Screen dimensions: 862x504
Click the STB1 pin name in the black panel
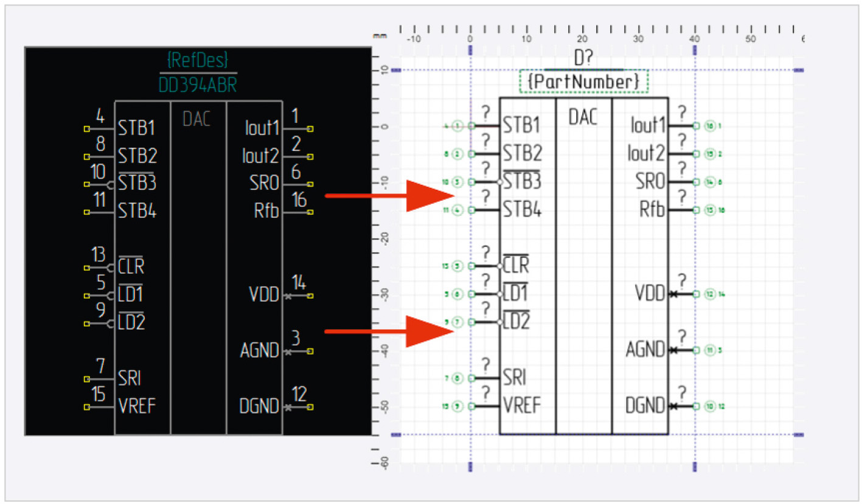coord(137,129)
